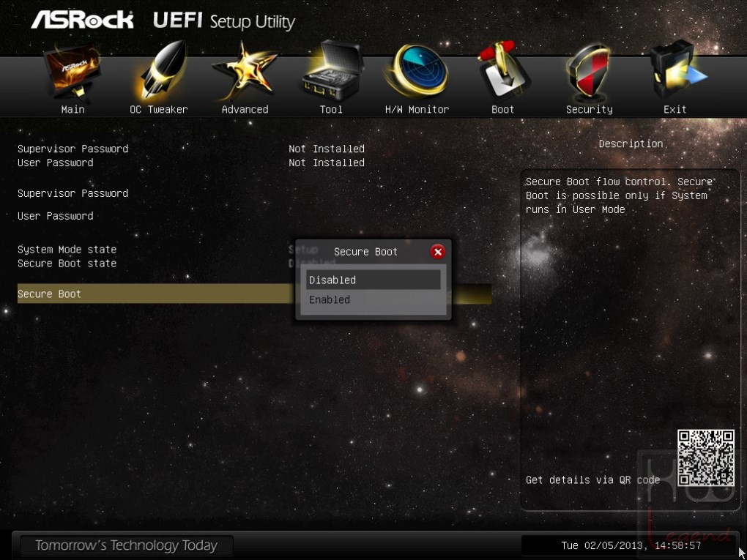Click the date and time display

click(631, 545)
